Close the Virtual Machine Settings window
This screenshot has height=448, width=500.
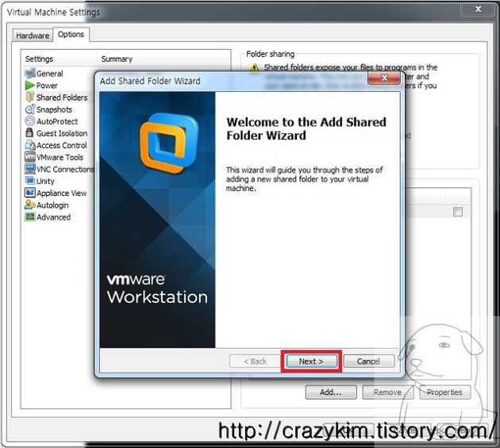click(478, 10)
